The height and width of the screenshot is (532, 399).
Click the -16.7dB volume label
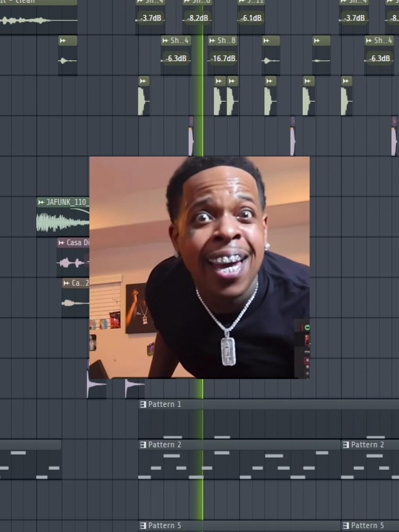[x=222, y=58]
